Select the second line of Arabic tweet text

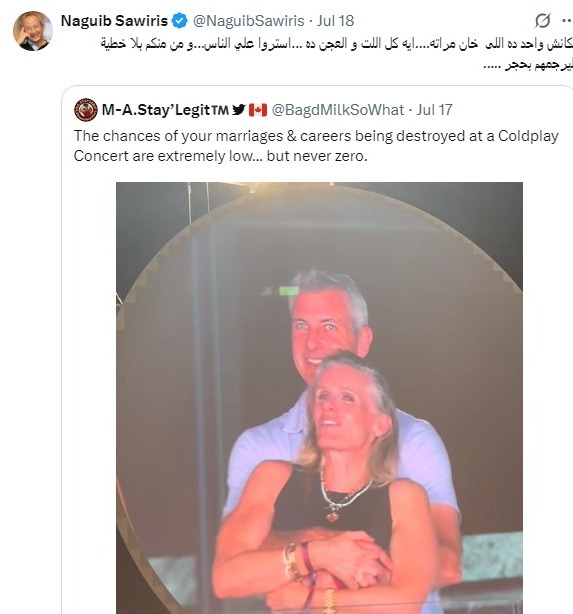tap(528, 65)
